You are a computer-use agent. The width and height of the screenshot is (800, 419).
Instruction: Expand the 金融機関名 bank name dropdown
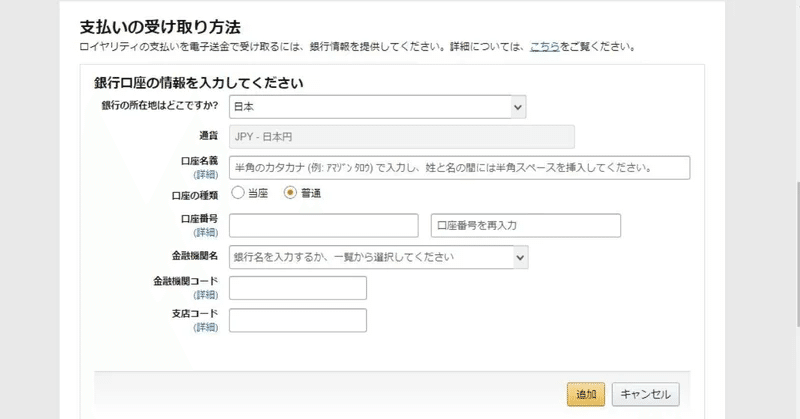[379, 257]
